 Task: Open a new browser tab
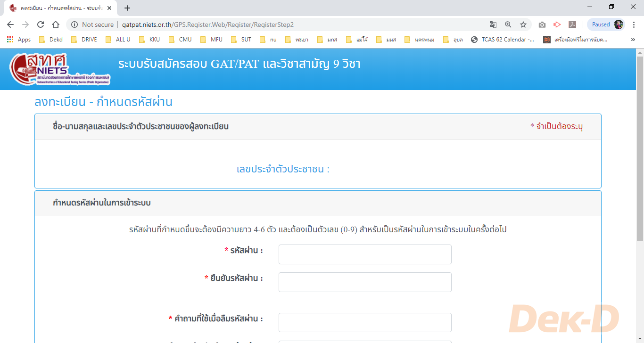pyautogui.click(x=127, y=8)
